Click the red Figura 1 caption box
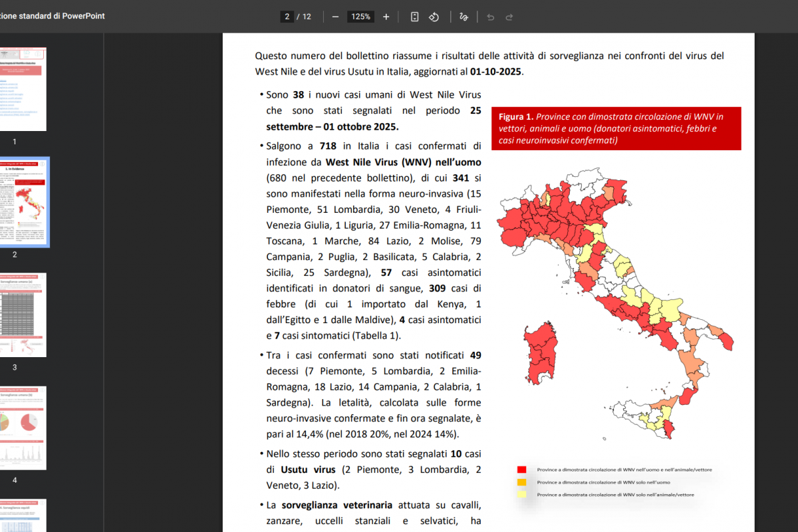 (x=616, y=128)
